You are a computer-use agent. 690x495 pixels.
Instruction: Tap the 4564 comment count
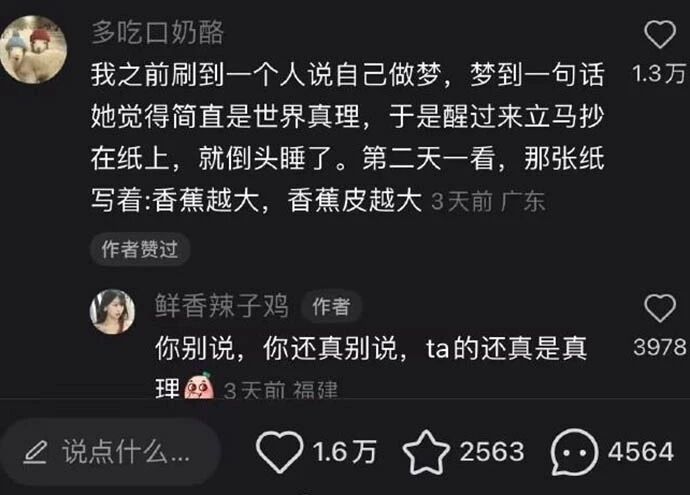pos(641,452)
